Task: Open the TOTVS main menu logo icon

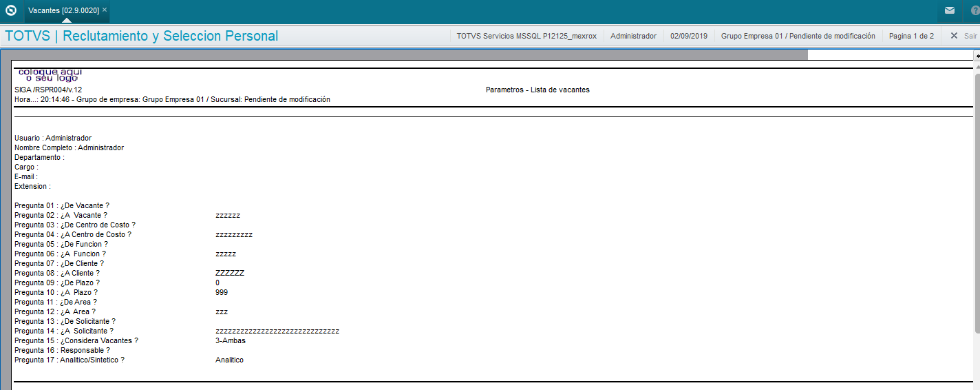Action: [x=11, y=10]
